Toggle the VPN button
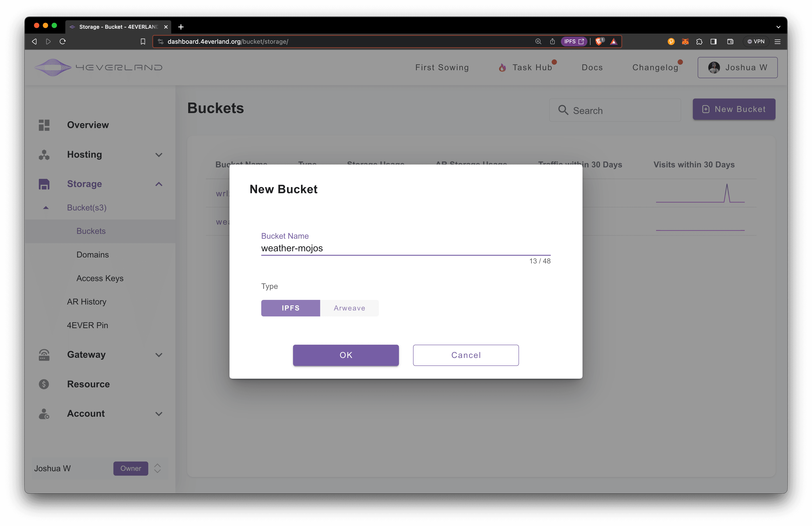 point(756,41)
